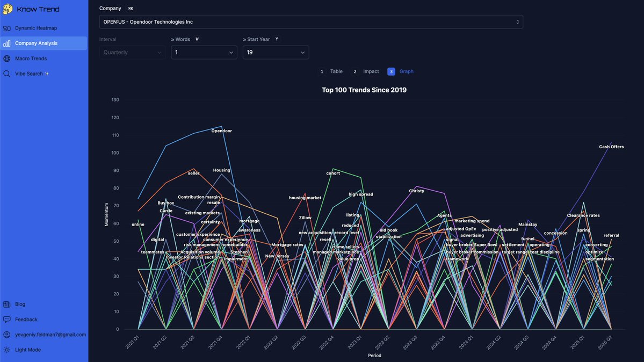This screenshot has width=644, height=362.
Task: Click the chart title Top 100 Trends
Action: (364, 90)
